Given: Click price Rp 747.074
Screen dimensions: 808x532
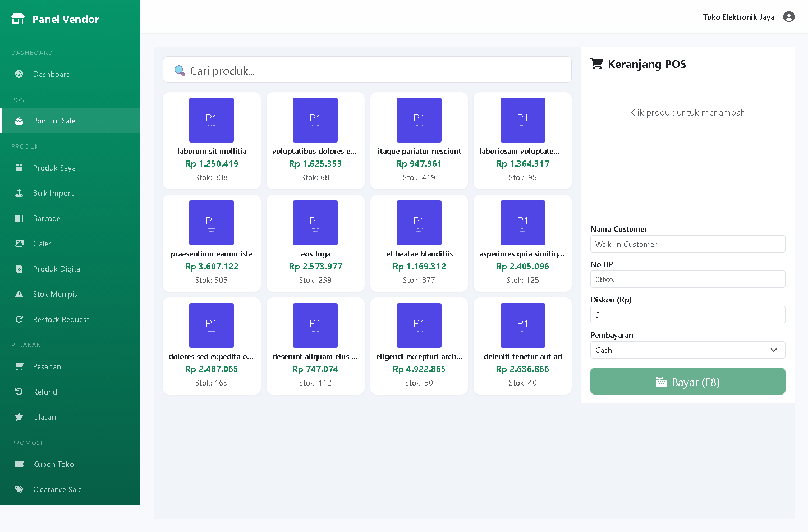Looking at the screenshot, I should click(x=315, y=369).
